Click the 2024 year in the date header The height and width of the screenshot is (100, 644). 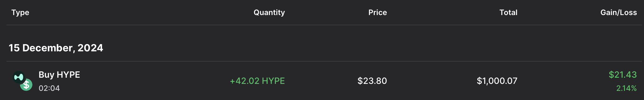coord(90,48)
